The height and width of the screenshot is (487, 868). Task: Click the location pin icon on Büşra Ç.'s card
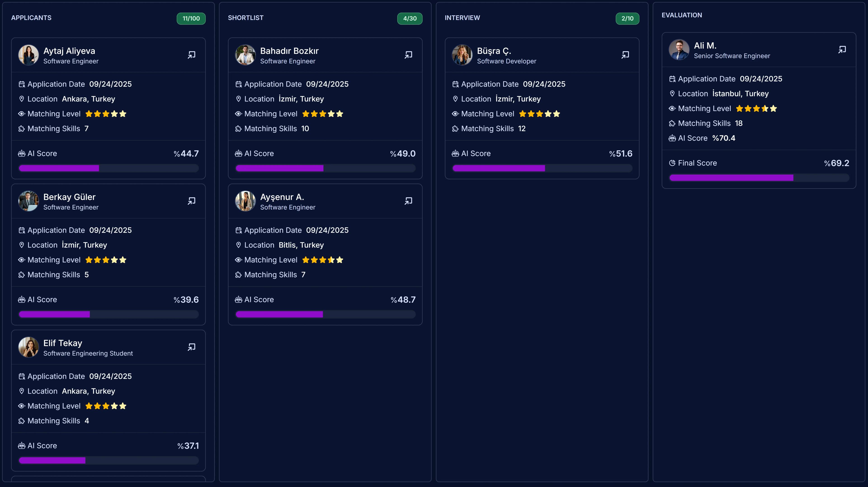pyautogui.click(x=455, y=99)
